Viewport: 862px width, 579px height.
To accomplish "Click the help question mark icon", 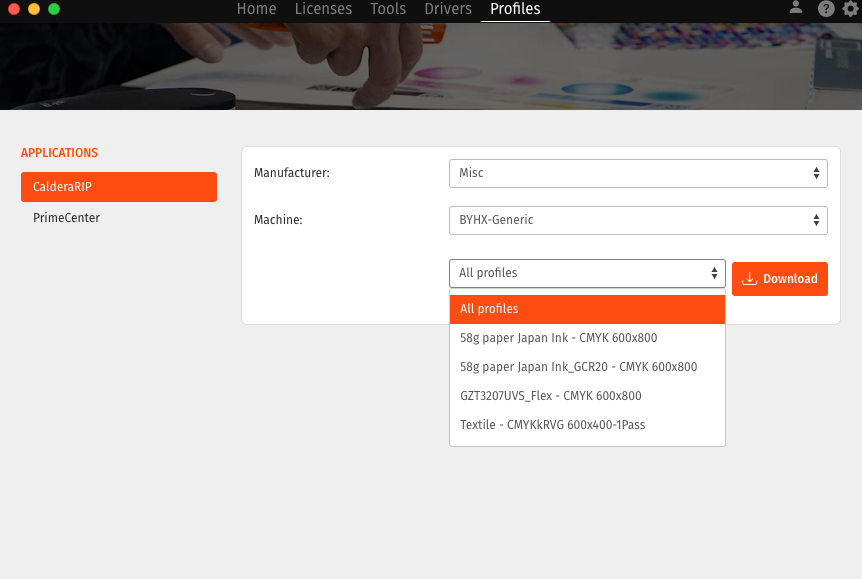I will pos(825,8).
